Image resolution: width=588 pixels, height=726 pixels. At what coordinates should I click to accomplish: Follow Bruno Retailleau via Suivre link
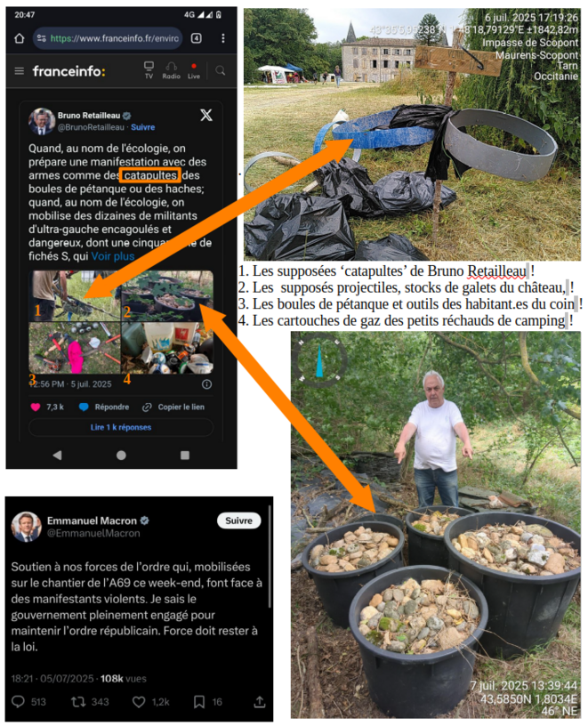click(x=142, y=127)
